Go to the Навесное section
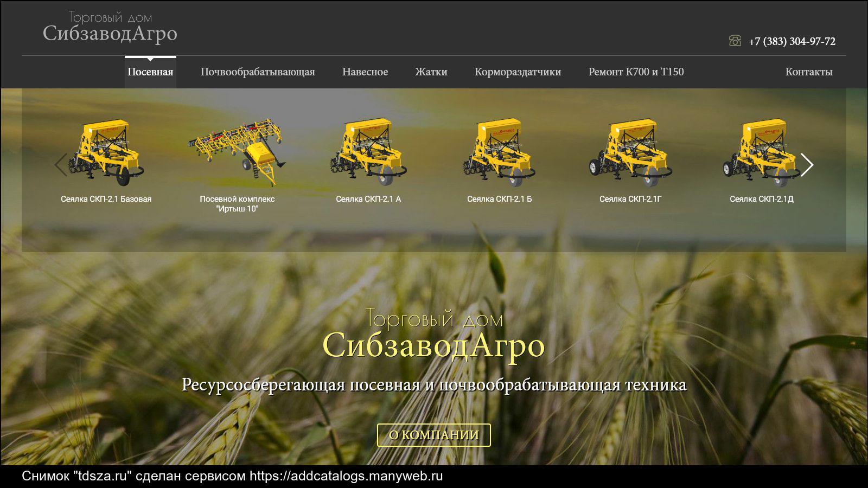The height and width of the screenshot is (488, 868). click(365, 72)
